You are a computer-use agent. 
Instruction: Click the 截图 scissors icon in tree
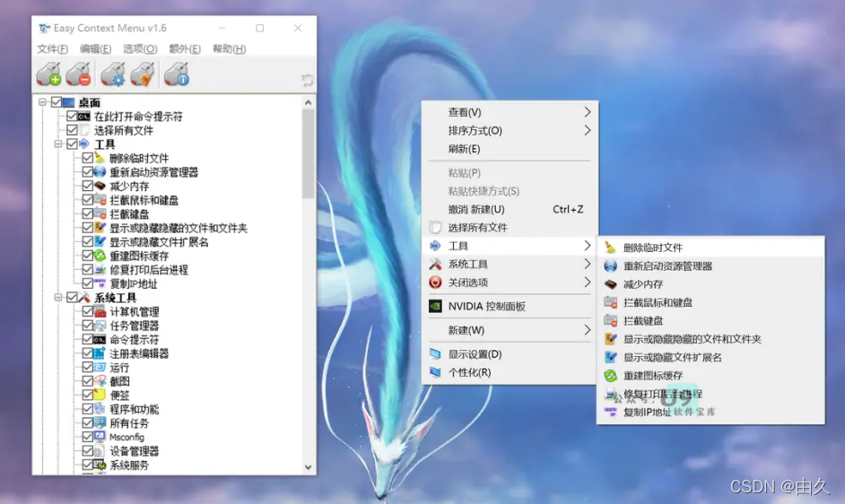click(x=100, y=381)
